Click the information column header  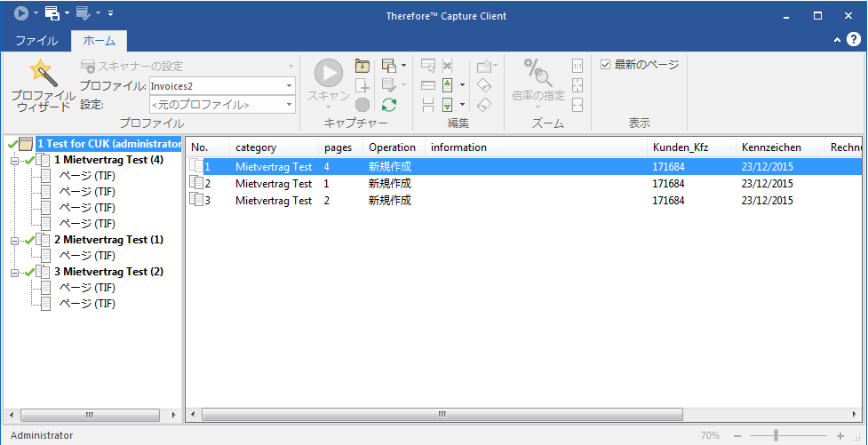tap(536, 147)
